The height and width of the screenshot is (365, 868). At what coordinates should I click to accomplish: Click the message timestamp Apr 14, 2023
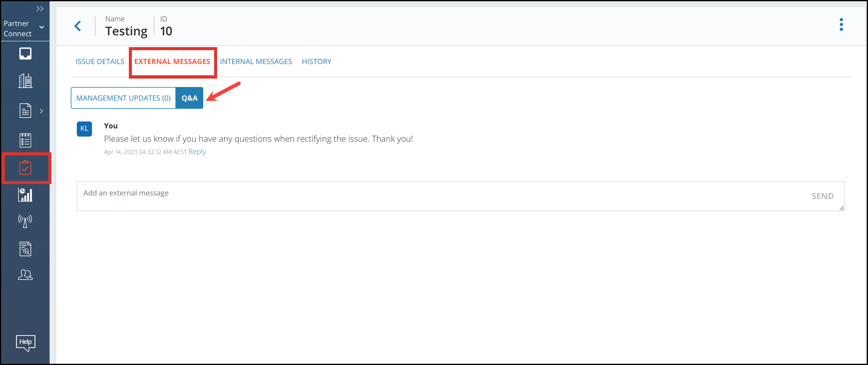(x=145, y=152)
